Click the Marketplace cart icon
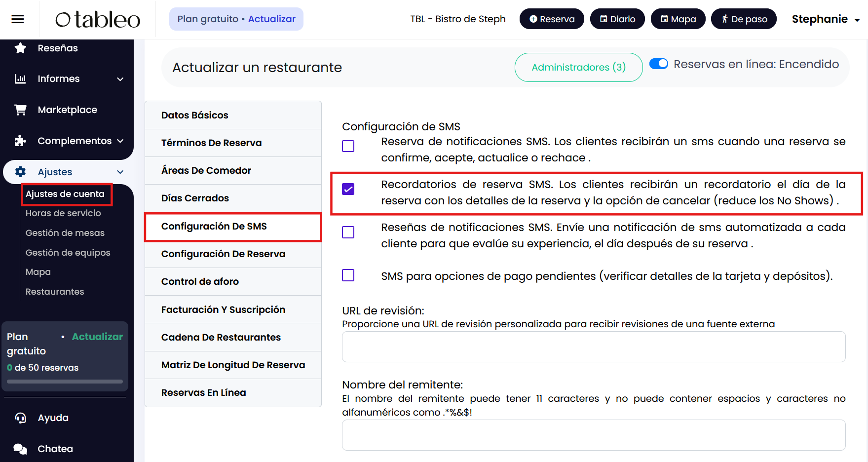The height and width of the screenshot is (462, 868). coord(20,110)
